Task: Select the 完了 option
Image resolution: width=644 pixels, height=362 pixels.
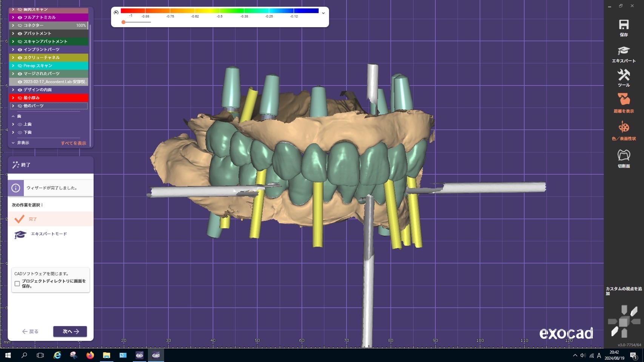Action: pos(33,219)
